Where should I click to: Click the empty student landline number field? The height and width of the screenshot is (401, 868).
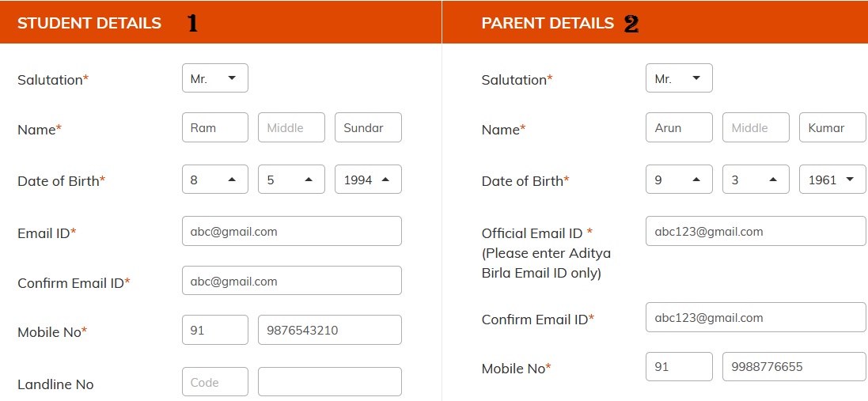tap(329, 382)
